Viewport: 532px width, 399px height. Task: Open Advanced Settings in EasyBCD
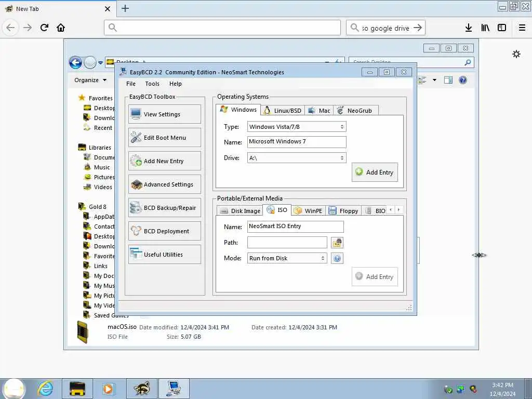[x=165, y=184]
